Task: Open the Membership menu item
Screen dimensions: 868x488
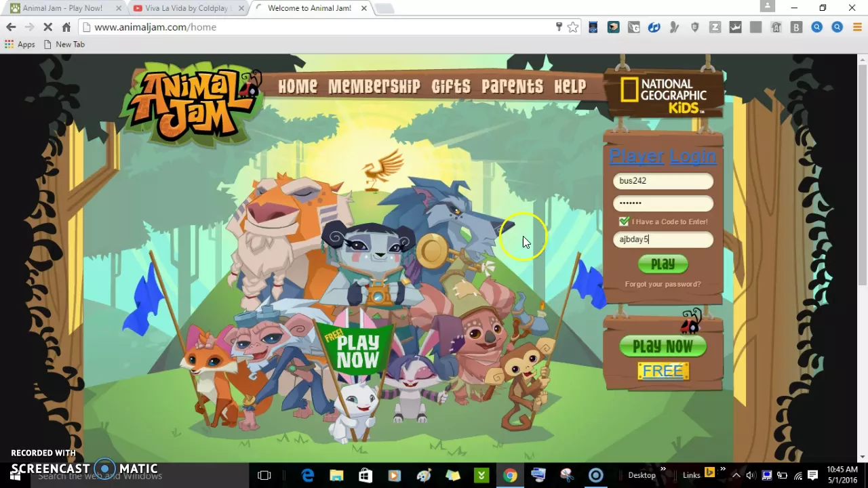Action: tap(374, 87)
